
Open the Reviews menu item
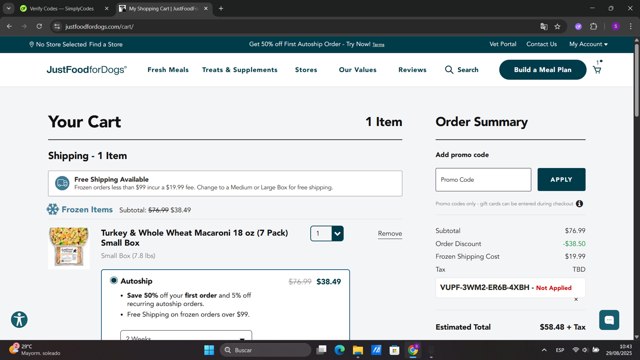(x=412, y=70)
